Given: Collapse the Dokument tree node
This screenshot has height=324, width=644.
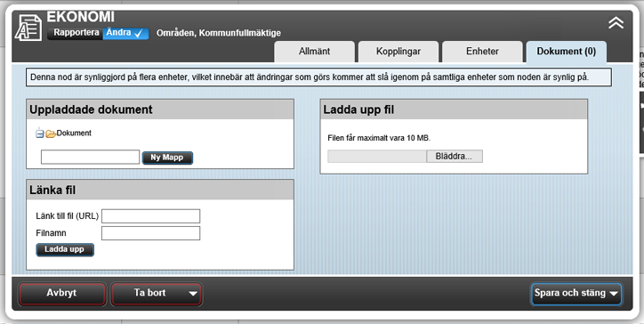Looking at the screenshot, I should pos(39,134).
